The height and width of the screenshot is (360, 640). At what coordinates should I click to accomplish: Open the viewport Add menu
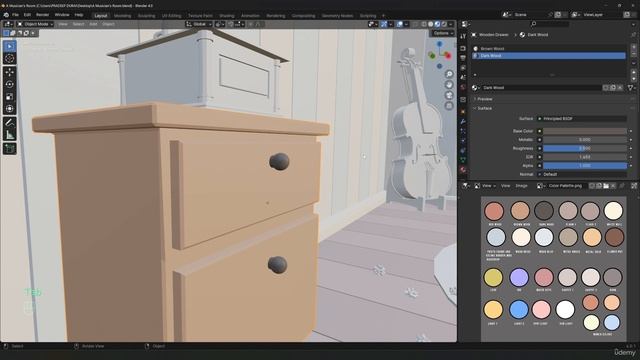(93, 24)
